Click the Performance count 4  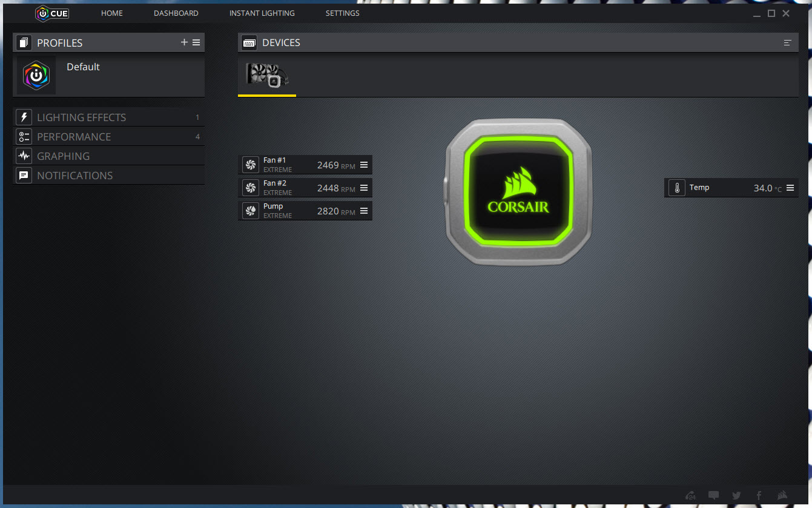click(197, 137)
